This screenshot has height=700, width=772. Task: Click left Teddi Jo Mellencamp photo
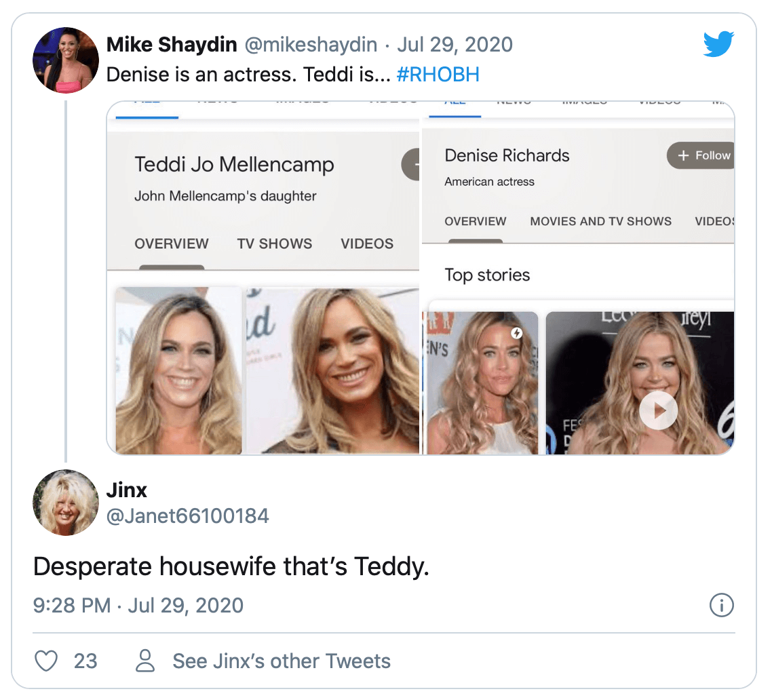click(178, 370)
